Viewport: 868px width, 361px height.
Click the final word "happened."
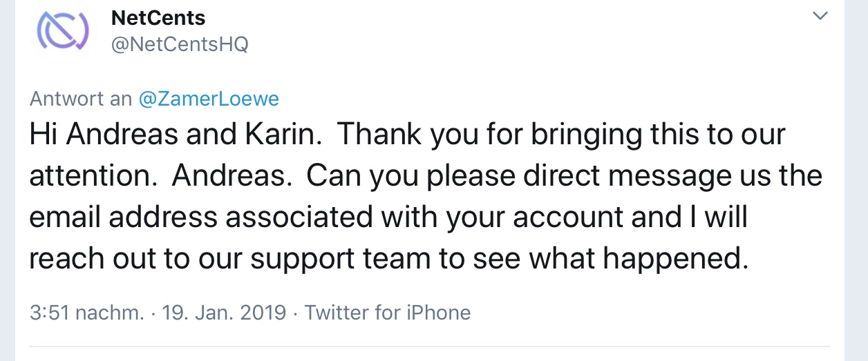click(676, 259)
